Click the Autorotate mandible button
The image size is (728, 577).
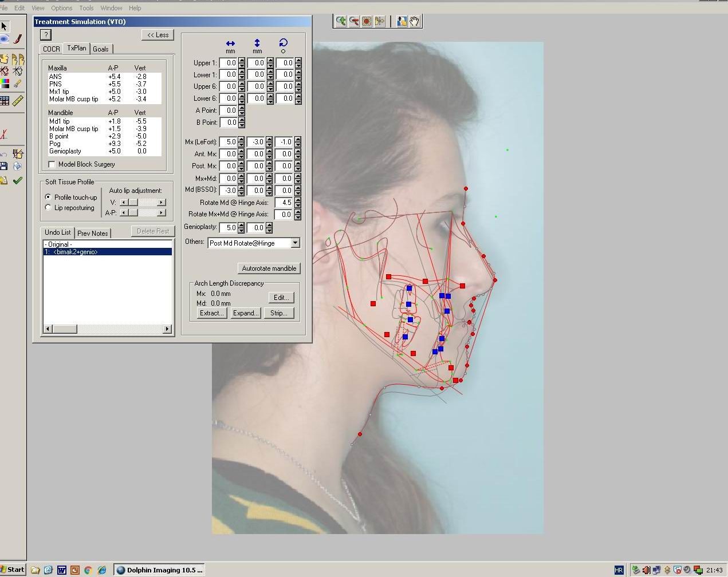pyautogui.click(x=269, y=268)
